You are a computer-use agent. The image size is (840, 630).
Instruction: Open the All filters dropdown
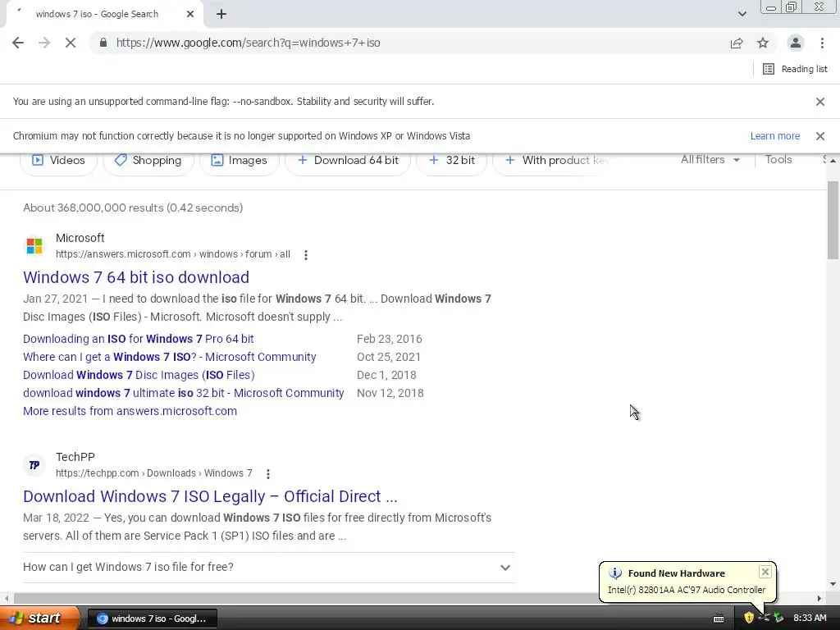[x=710, y=160]
